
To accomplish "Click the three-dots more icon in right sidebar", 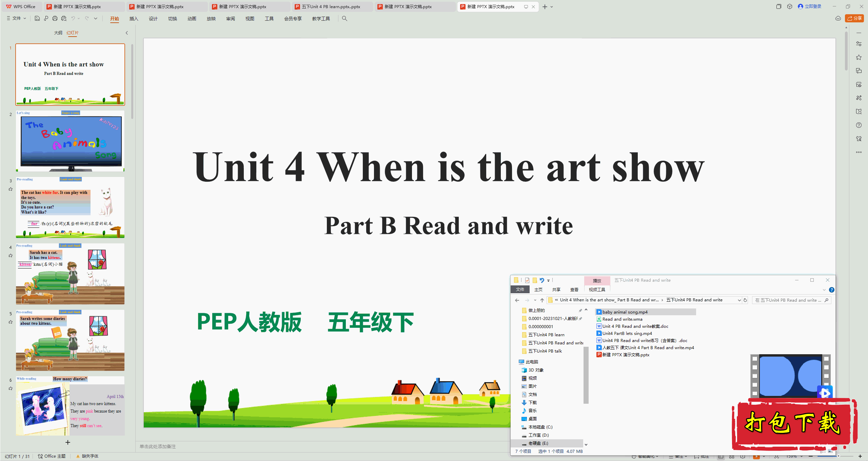I will coord(859,152).
